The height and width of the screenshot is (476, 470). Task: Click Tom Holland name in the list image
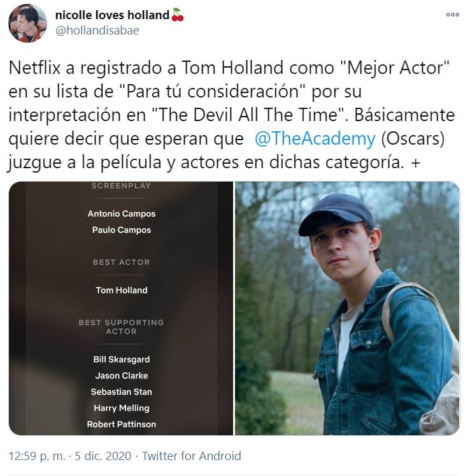coord(122,290)
